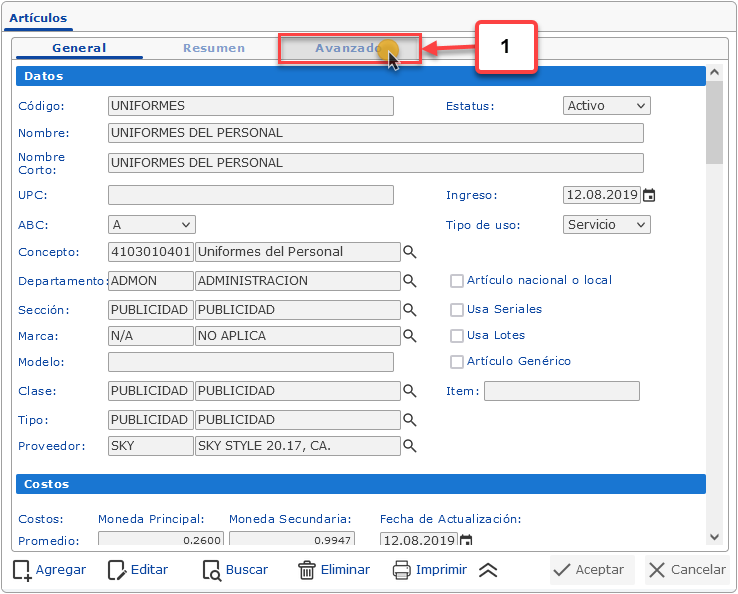Open the ABC classification dropdown
Viewport: 738px width, 594px height.
pos(152,225)
